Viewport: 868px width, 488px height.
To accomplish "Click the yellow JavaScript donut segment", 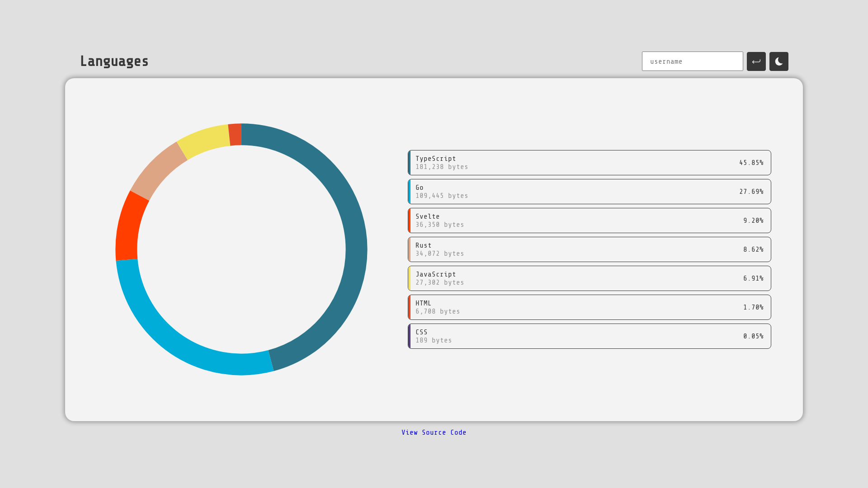I will 205,140.
